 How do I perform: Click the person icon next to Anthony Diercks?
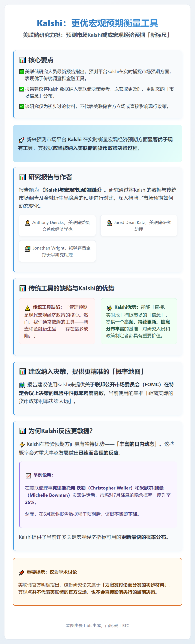tap(28, 223)
